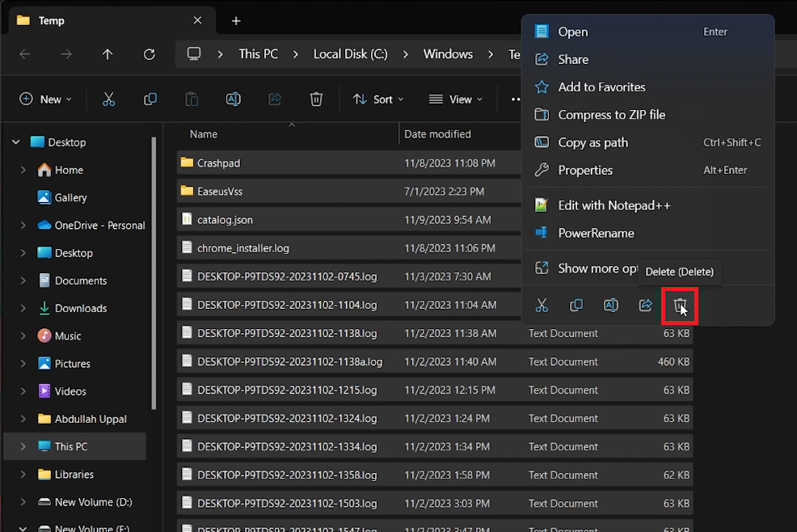Click the Refresh icon in the navigation bar
This screenshot has width=797, height=532.
pos(149,53)
